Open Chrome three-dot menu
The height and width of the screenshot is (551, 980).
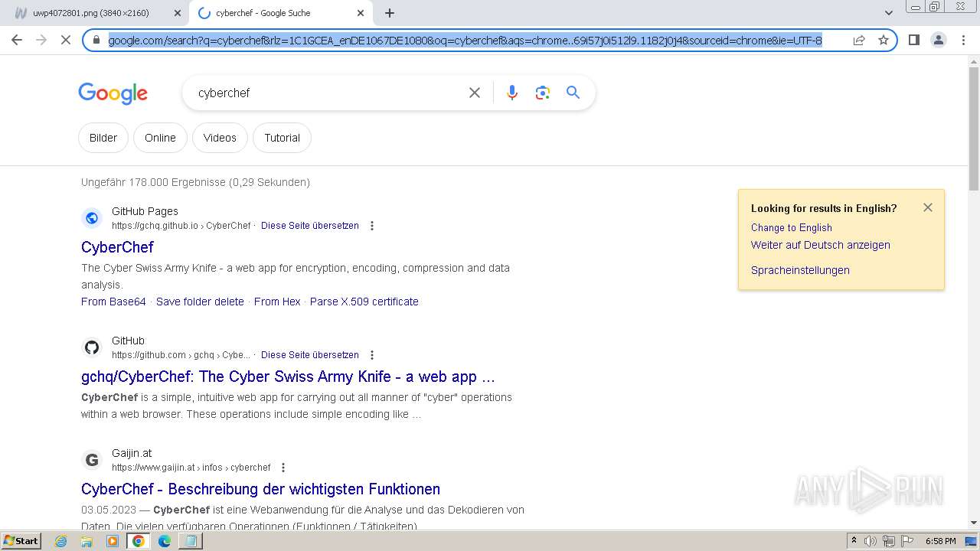[962, 40]
